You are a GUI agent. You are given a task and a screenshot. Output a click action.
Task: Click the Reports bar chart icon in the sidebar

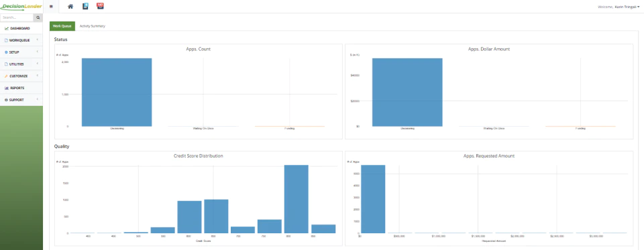[7, 88]
